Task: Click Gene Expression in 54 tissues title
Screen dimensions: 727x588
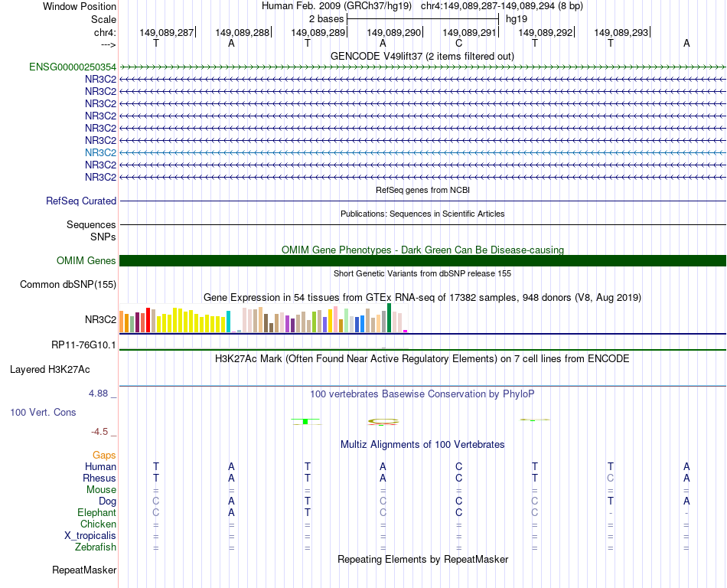Action: tap(422, 298)
